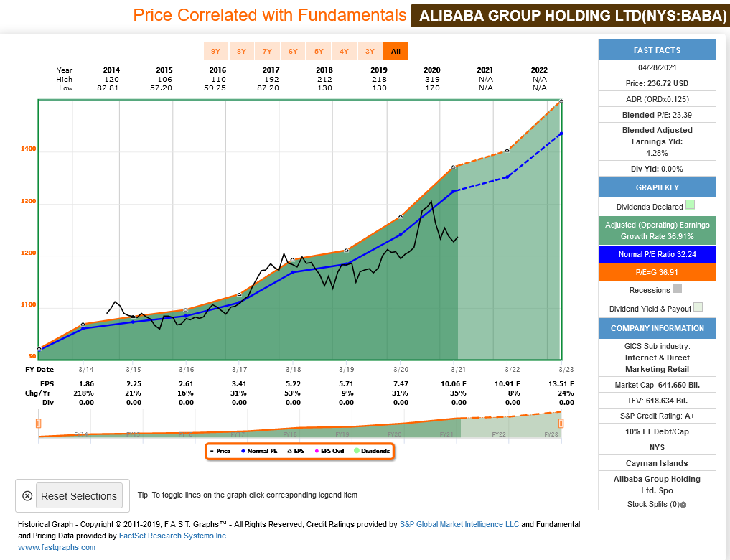Select the 9Y time range tab
The height and width of the screenshot is (560, 730).
click(x=215, y=51)
